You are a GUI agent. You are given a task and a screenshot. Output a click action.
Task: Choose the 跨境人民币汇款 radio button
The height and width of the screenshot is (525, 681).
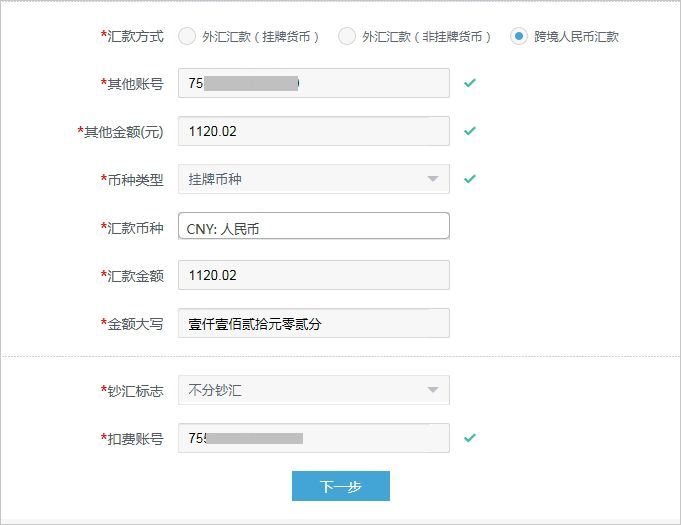(518, 37)
